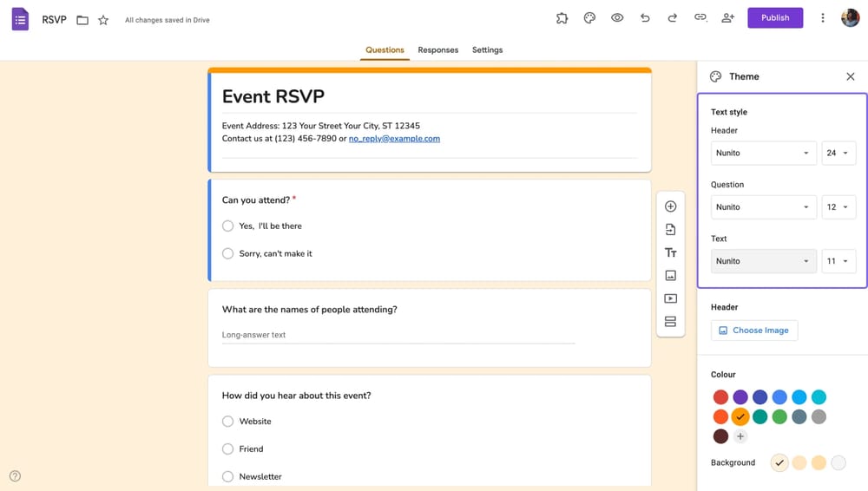The height and width of the screenshot is (491, 868).
Task: Open the Header font dropdown
Action: tap(763, 153)
